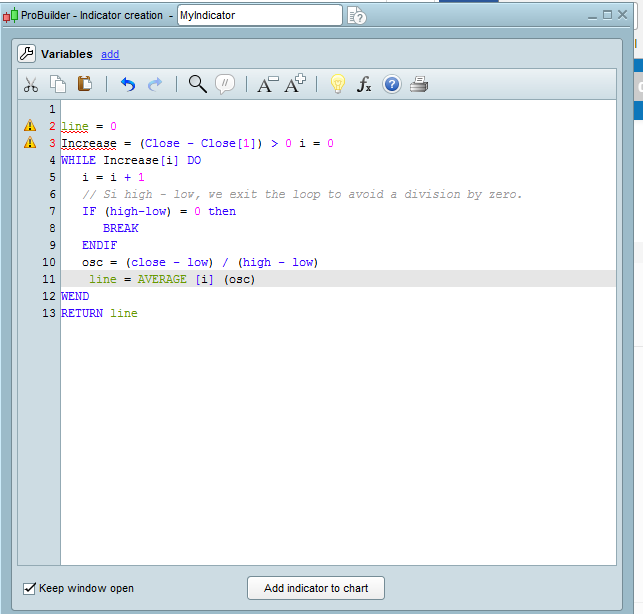The height and width of the screenshot is (614, 643).
Task: Increase the editor font size
Action: coord(294,85)
